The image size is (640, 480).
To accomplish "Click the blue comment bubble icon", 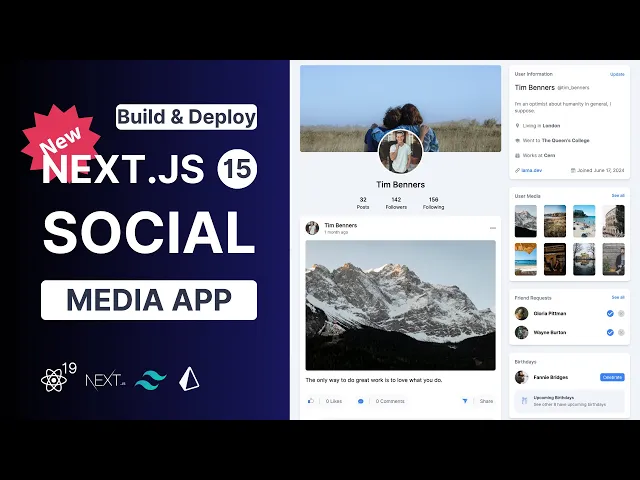I will (360, 401).
